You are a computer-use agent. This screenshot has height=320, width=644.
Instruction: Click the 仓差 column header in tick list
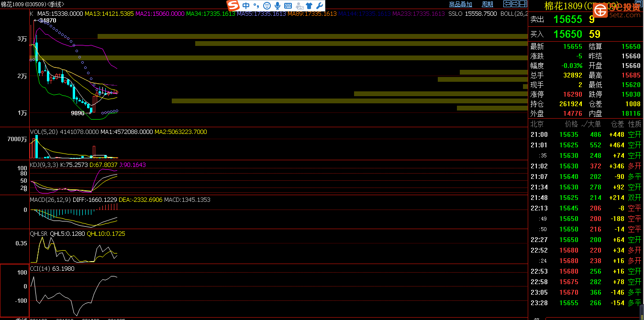coord(617,124)
